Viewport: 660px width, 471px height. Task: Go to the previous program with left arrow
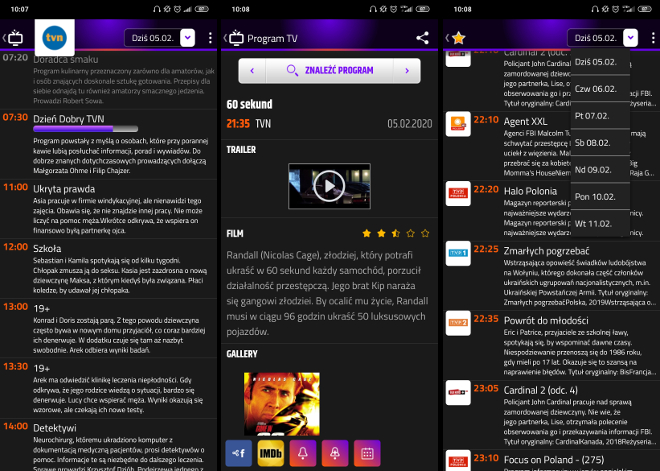(x=252, y=71)
